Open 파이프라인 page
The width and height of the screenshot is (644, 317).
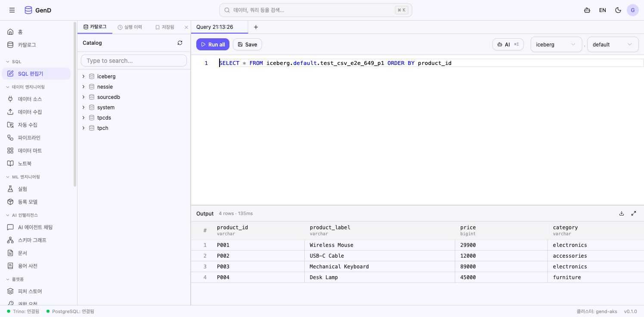pyautogui.click(x=36, y=138)
